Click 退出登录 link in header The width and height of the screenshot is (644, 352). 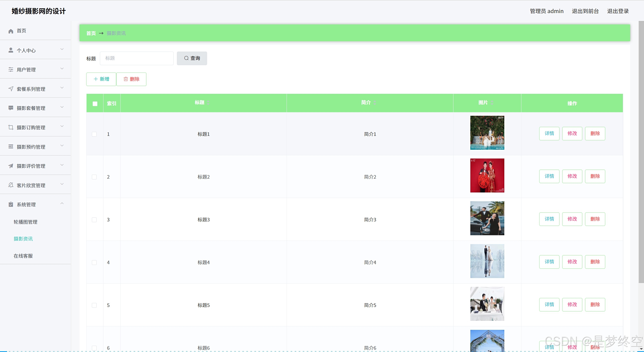(618, 11)
